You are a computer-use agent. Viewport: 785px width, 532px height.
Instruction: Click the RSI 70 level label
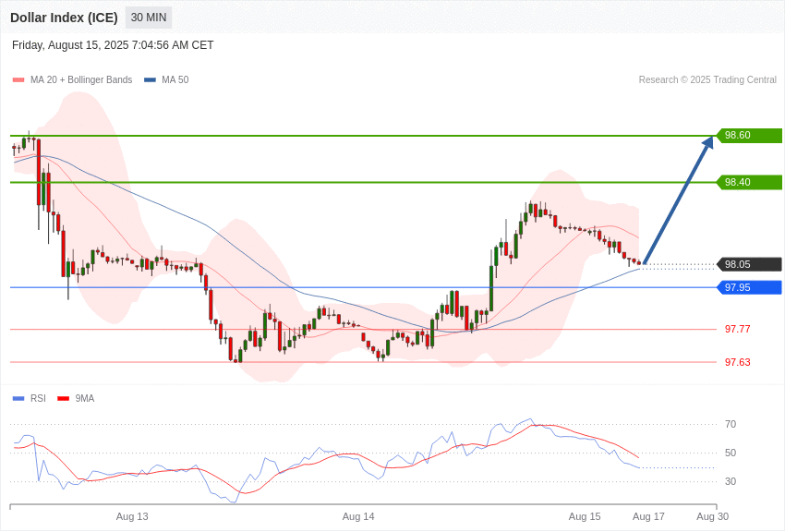[731, 424]
